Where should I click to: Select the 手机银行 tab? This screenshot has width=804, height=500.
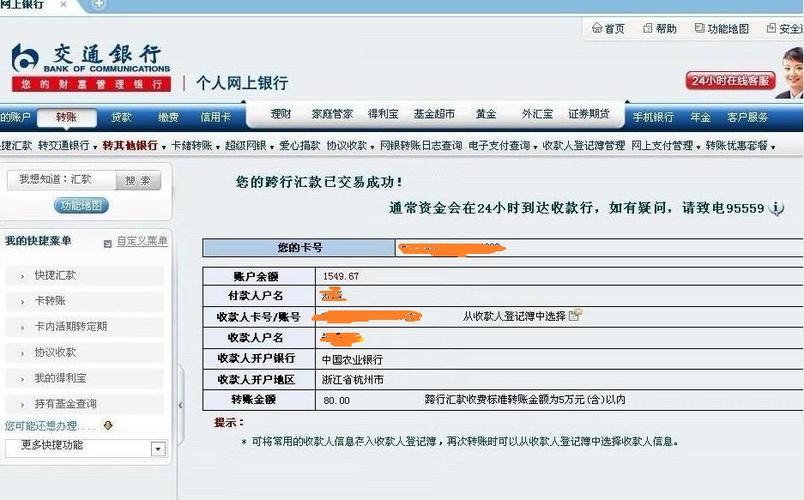pos(653,117)
